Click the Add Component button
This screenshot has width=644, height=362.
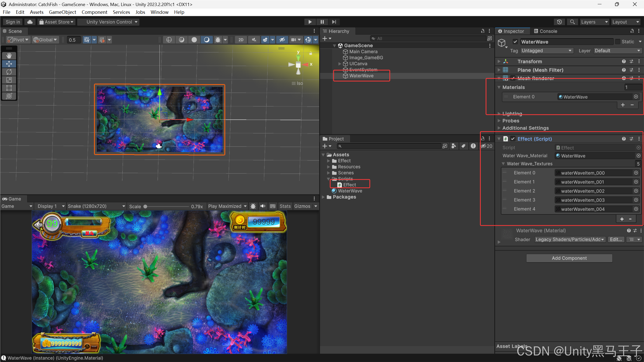click(x=569, y=258)
